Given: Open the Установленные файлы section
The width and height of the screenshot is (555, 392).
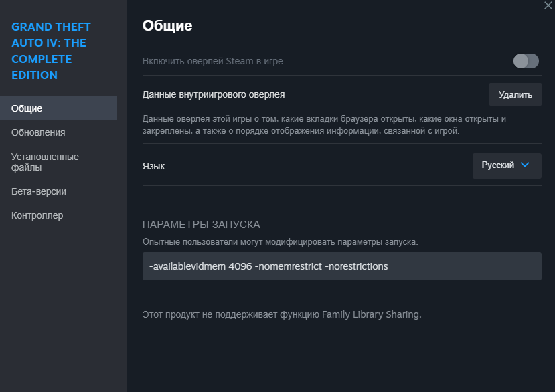Looking at the screenshot, I should (45, 162).
